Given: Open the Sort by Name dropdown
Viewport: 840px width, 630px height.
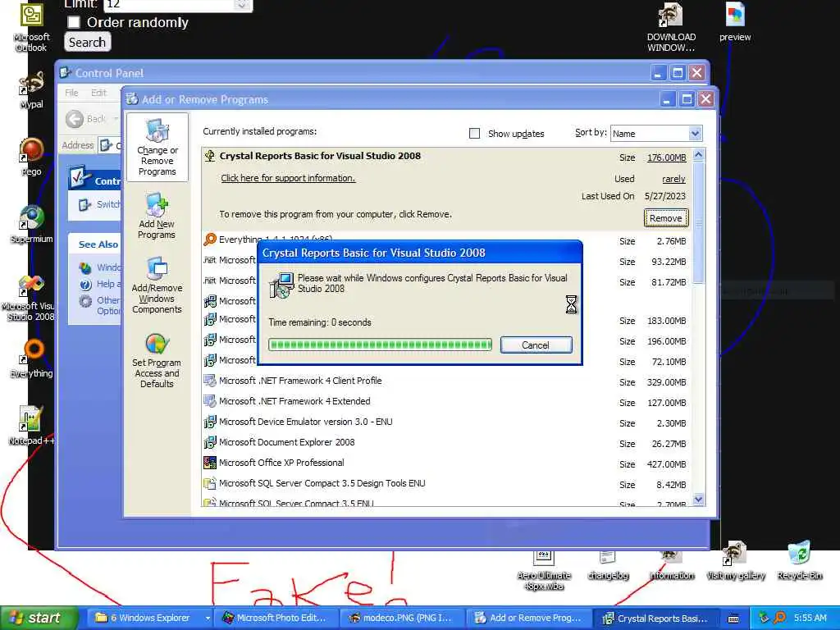Looking at the screenshot, I should (x=695, y=134).
